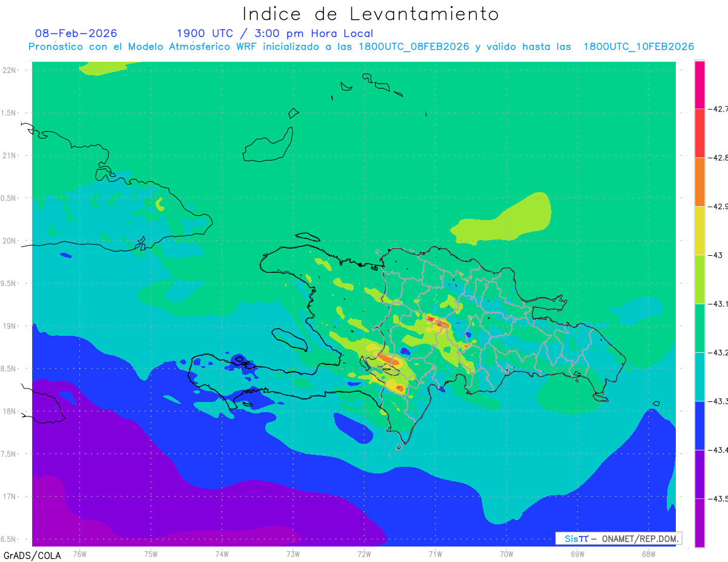
Task: Click the longitude label "68W"
Action: point(648,553)
